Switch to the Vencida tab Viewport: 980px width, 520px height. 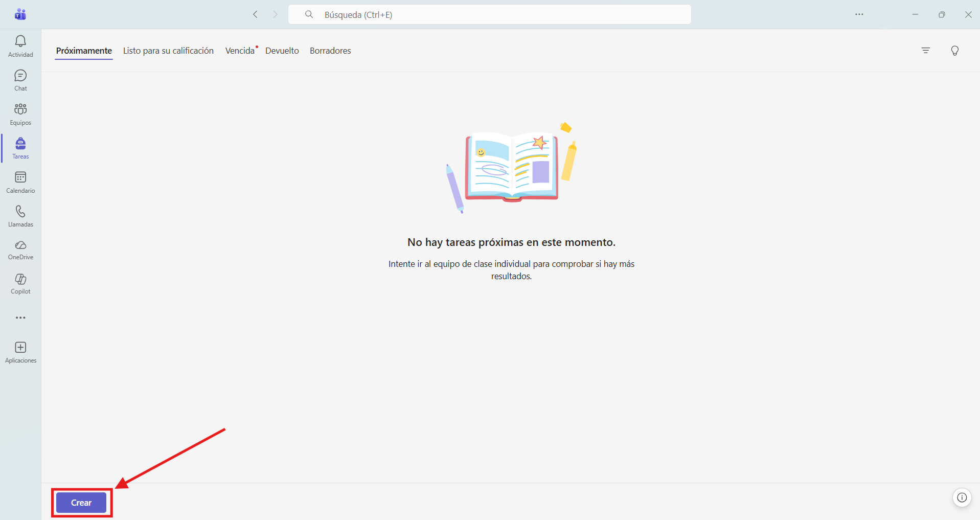pyautogui.click(x=240, y=51)
